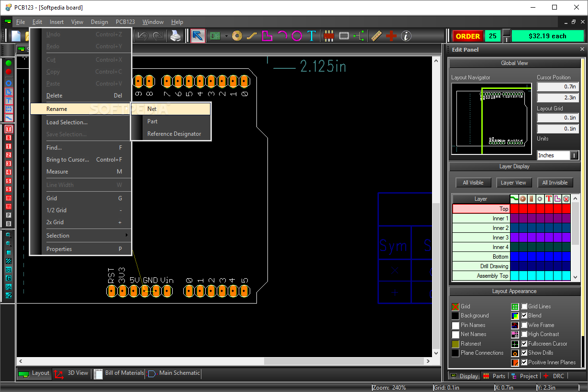Click the white component outline icon
The height and width of the screenshot is (392, 588).
point(344,36)
